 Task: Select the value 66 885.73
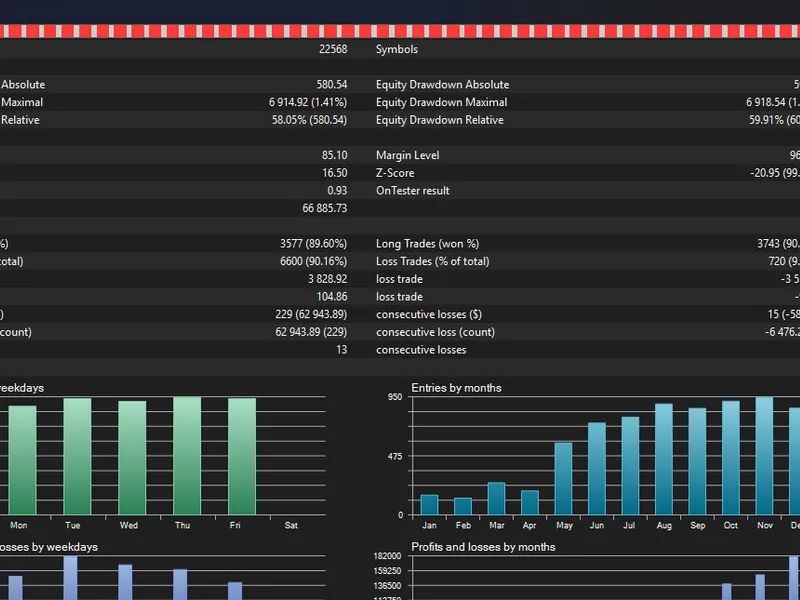pos(324,208)
